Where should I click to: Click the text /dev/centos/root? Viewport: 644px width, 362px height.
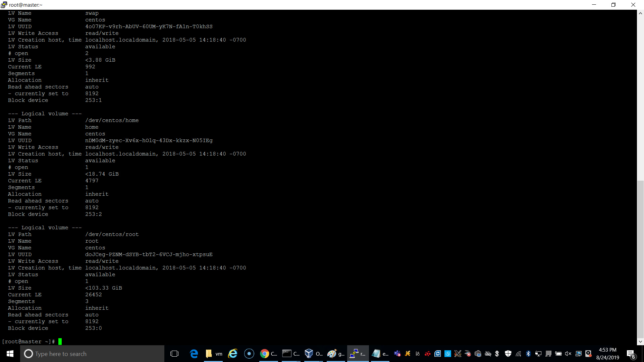tap(112, 234)
